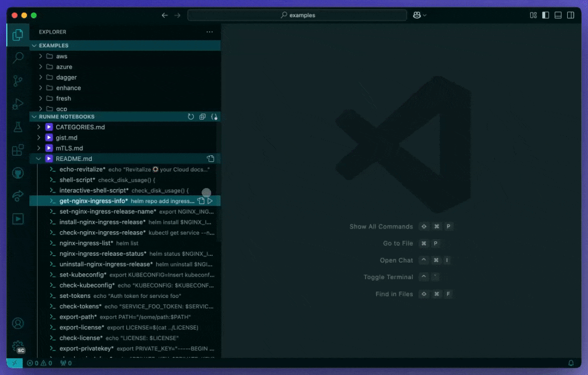
Task: Open the Run and Debug view
Action: [x=18, y=104]
